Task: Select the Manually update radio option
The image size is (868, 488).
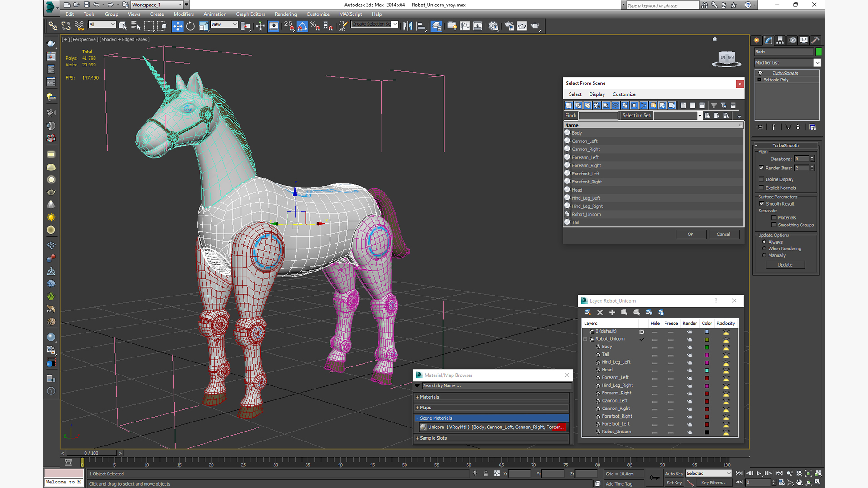Action: [764, 255]
